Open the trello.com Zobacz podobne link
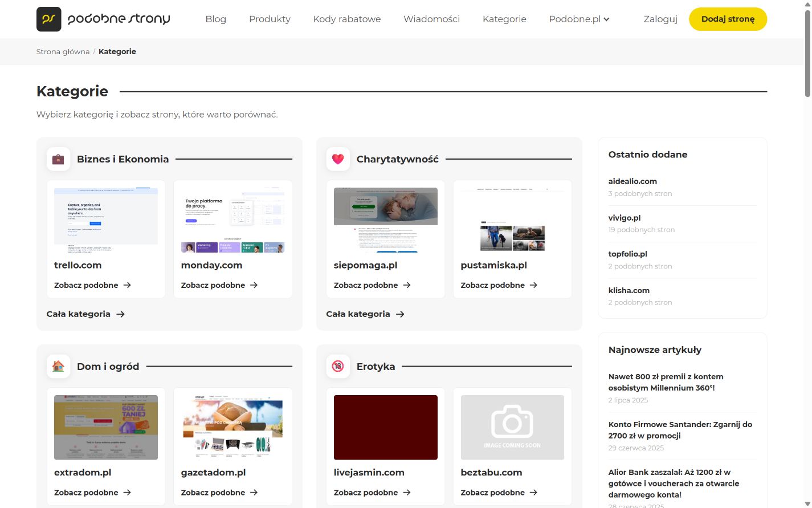Screen dimensions: 812x508 coord(92,285)
